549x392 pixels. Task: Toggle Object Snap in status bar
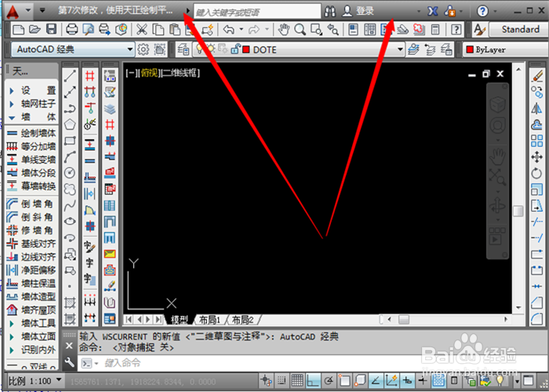click(x=345, y=380)
